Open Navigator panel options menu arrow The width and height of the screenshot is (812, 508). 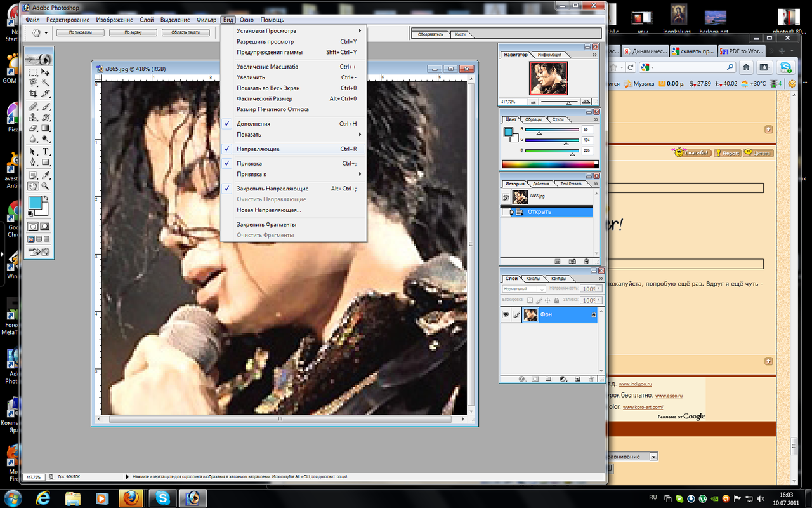596,55
